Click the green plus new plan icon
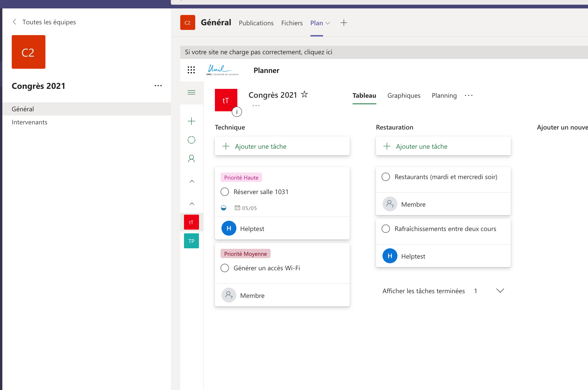Viewport: 588px width, 390px height. tap(191, 121)
